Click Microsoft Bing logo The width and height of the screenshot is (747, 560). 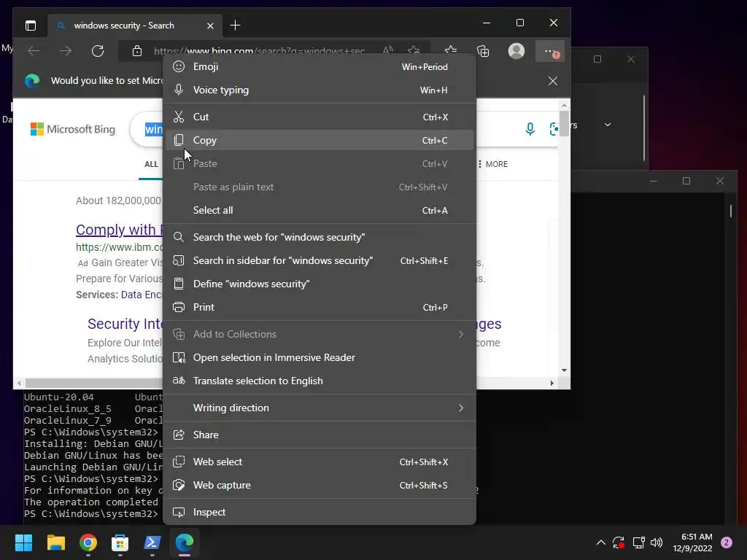point(73,129)
